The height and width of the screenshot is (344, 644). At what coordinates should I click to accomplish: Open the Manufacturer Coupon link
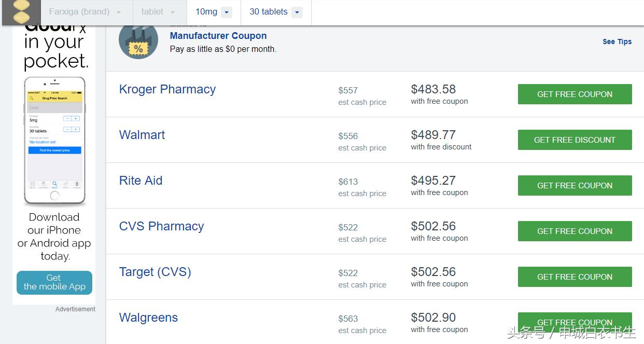pos(218,36)
